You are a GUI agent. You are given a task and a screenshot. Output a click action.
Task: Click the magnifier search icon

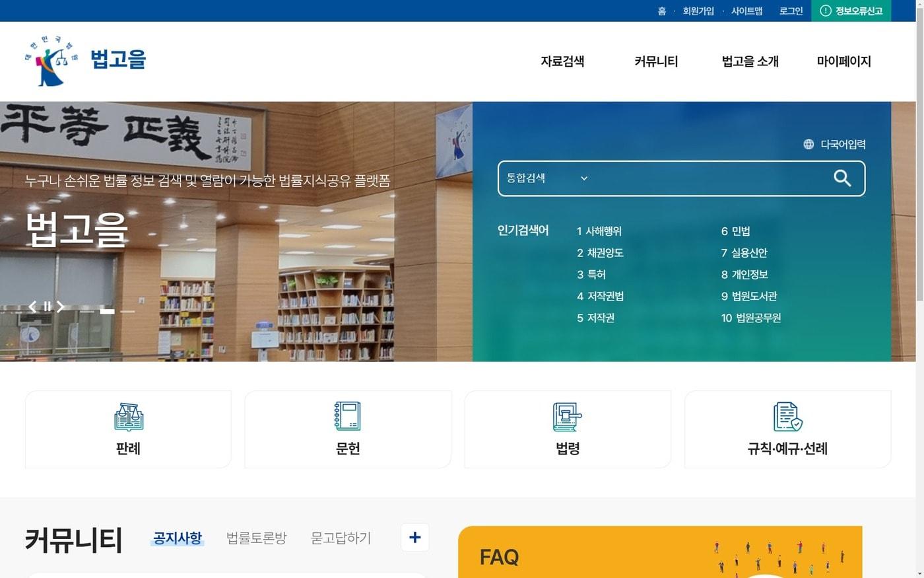842,178
